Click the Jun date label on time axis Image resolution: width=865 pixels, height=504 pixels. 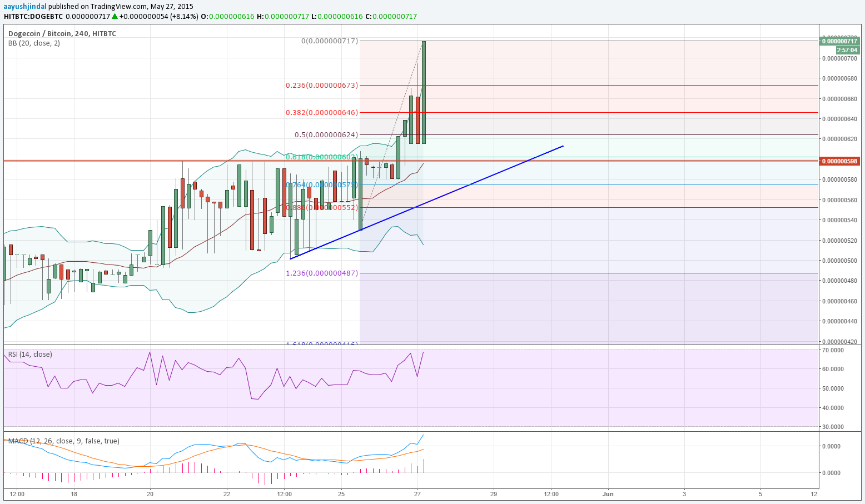click(608, 493)
